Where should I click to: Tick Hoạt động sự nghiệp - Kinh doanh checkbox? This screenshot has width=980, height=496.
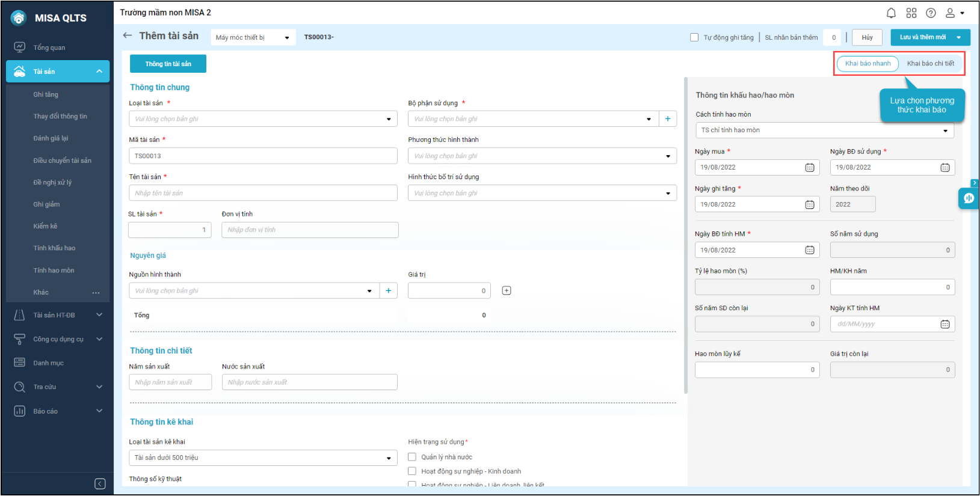coord(412,471)
